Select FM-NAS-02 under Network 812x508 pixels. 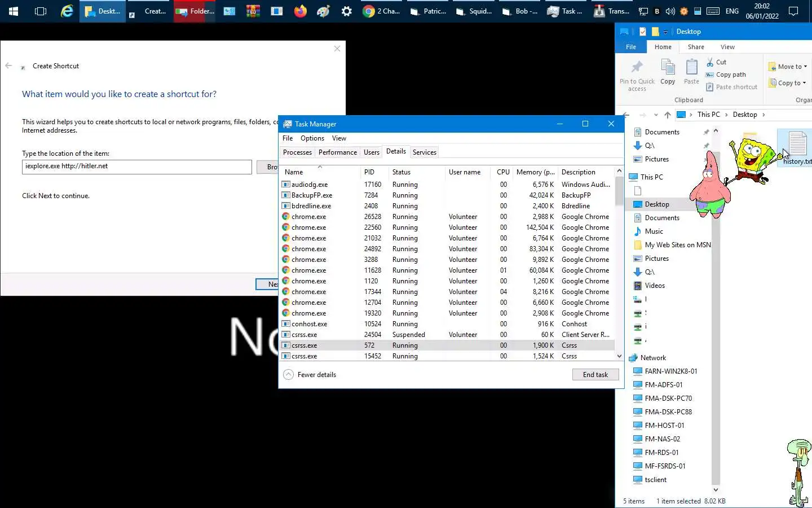[x=656, y=439]
